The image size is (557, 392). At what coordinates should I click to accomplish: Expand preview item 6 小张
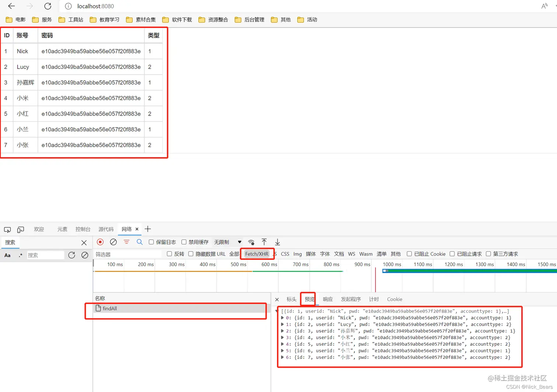[283, 357]
